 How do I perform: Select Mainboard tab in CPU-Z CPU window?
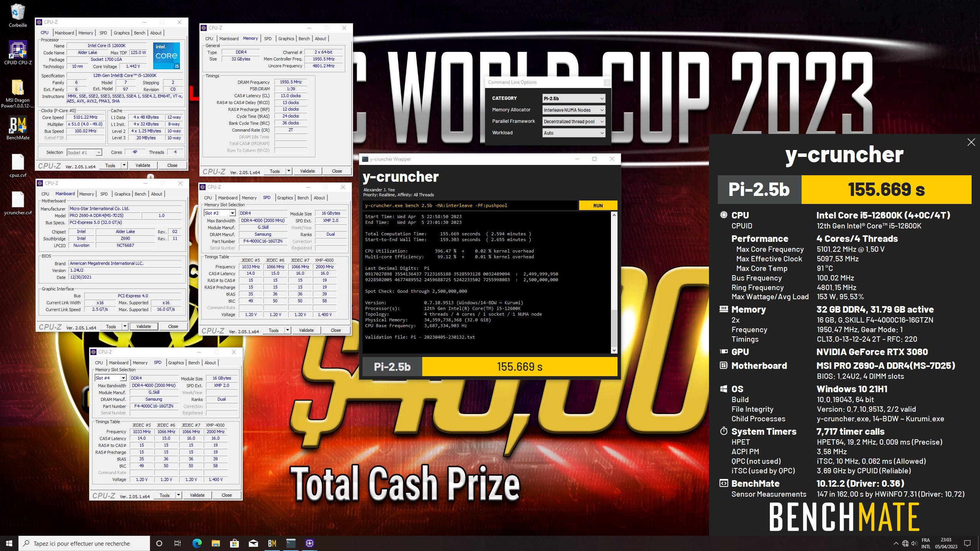pyautogui.click(x=64, y=33)
